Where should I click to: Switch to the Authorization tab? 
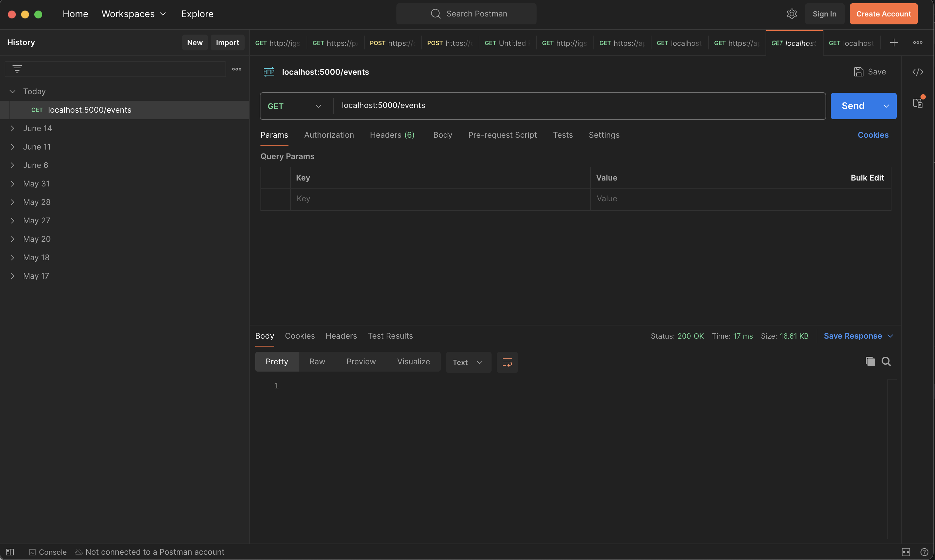[329, 135]
